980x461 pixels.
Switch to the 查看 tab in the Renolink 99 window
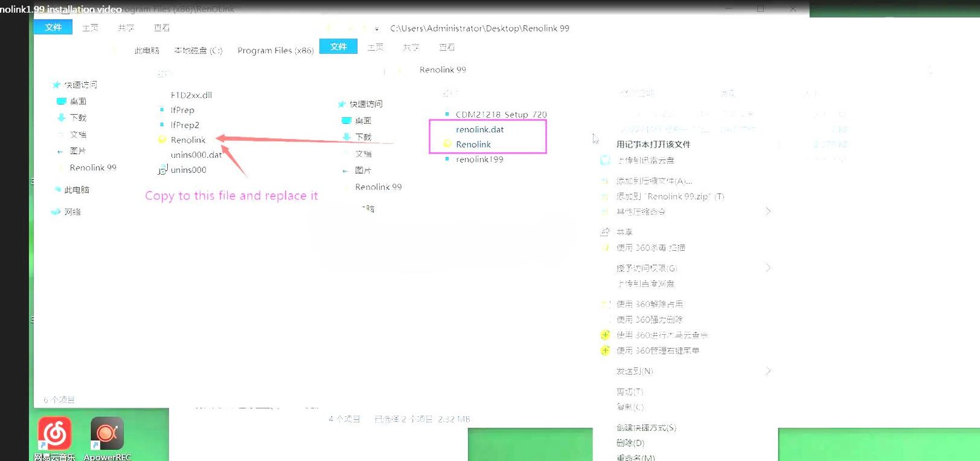[x=447, y=47]
